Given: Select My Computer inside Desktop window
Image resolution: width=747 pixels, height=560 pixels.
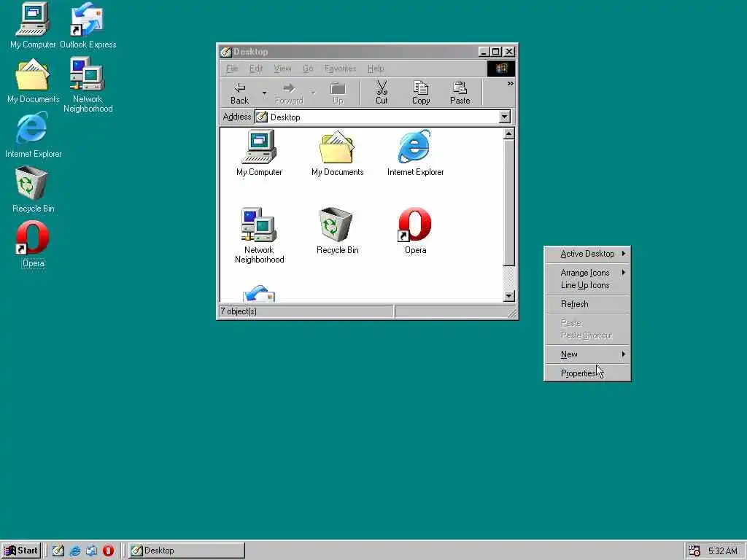Looking at the screenshot, I should (259, 153).
